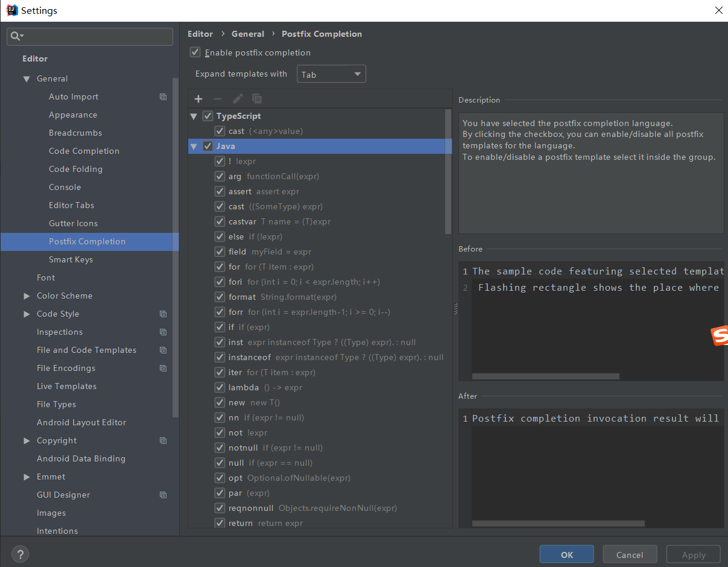
Task: Open search history dropdown arrow
Action: click(x=22, y=37)
